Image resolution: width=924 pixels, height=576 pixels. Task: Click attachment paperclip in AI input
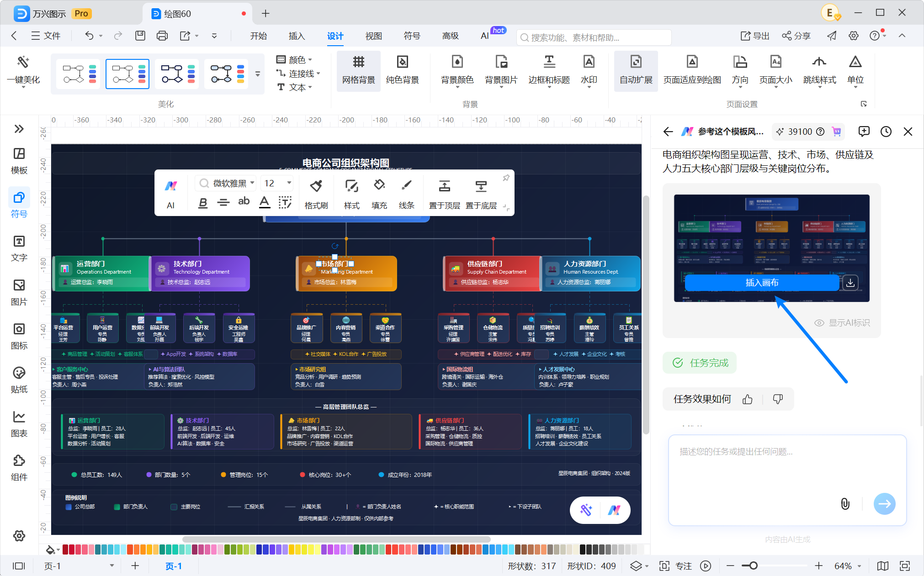pos(845,503)
